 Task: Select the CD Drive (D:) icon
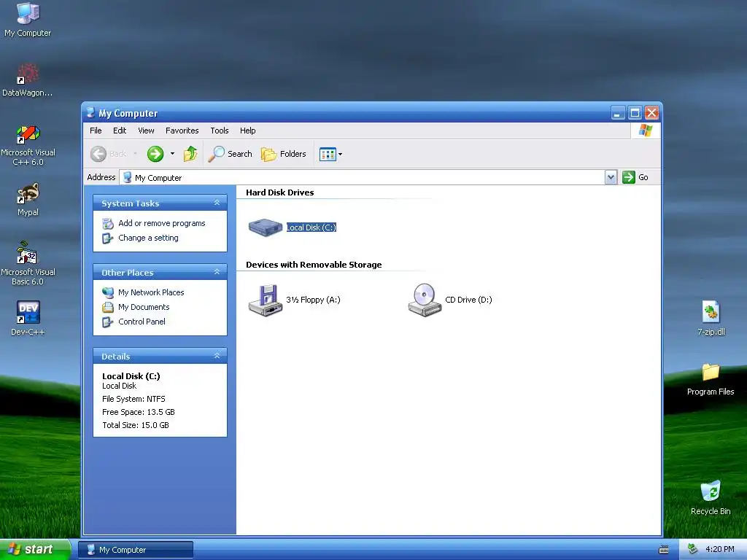425,300
